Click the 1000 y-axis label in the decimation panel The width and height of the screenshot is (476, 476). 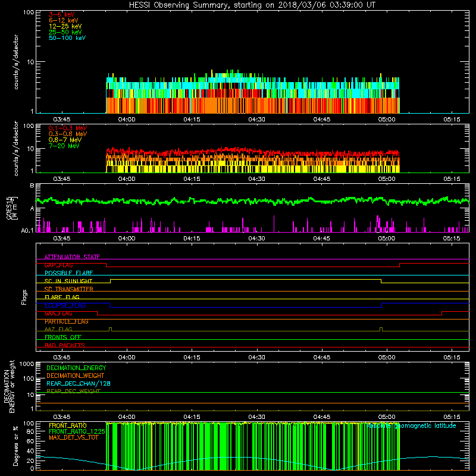pos(27,364)
